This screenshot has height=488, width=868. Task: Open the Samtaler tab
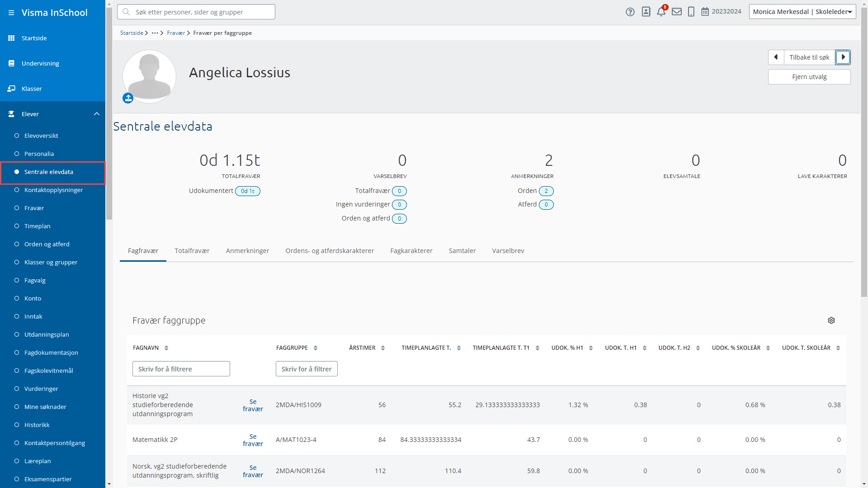tap(462, 251)
